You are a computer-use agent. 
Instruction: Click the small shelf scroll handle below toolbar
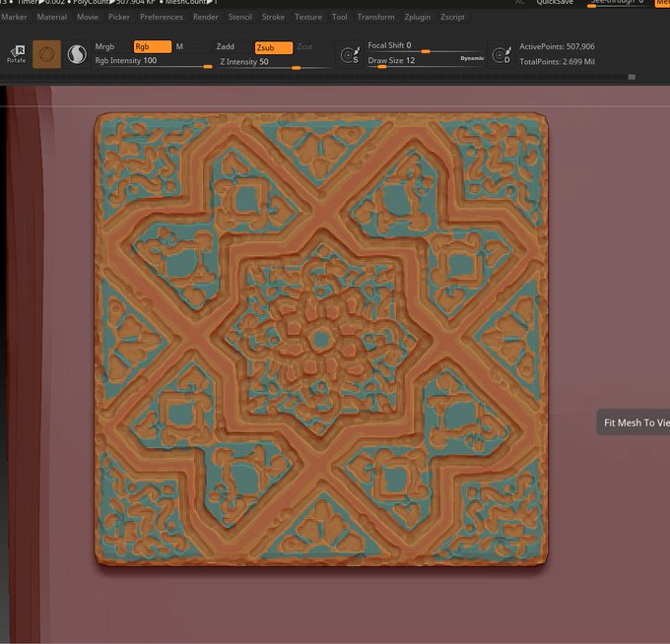[x=632, y=77]
